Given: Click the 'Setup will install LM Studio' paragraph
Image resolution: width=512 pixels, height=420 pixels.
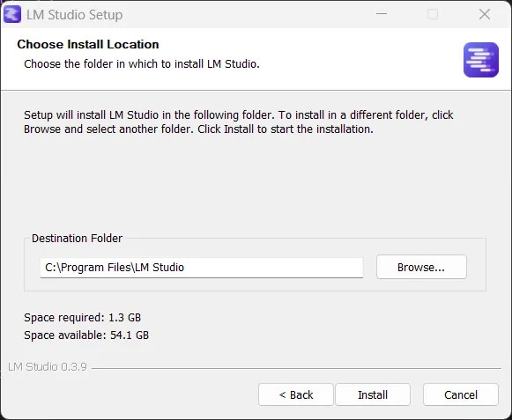Looking at the screenshot, I should pyautogui.click(x=238, y=122).
